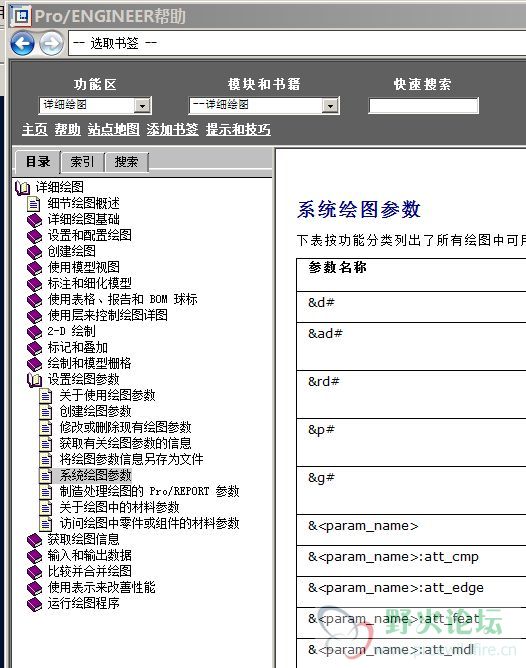
Task: Click the page icon beside 制造处理绘图的 Pro/REPORT 参数
Action: point(46,492)
